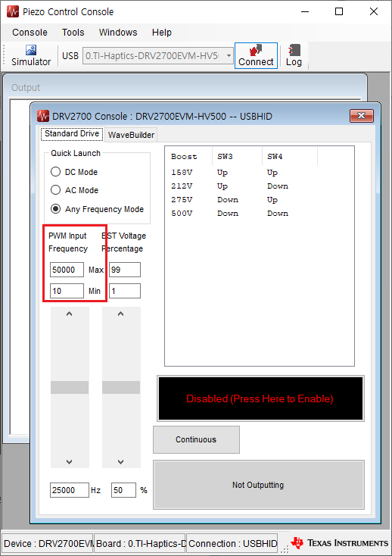
Task: Click the Boost column header
Action: (x=188, y=156)
